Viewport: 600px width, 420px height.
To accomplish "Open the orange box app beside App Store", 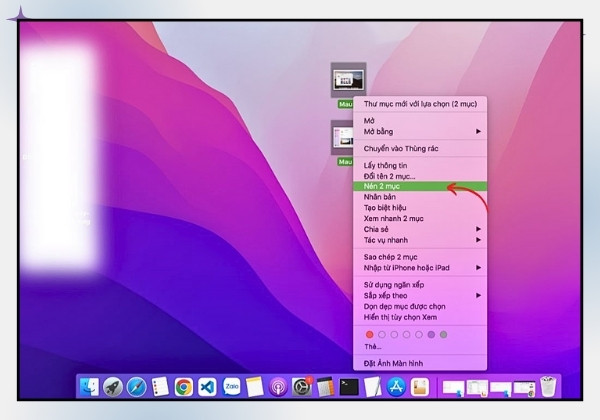I will (x=420, y=387).
